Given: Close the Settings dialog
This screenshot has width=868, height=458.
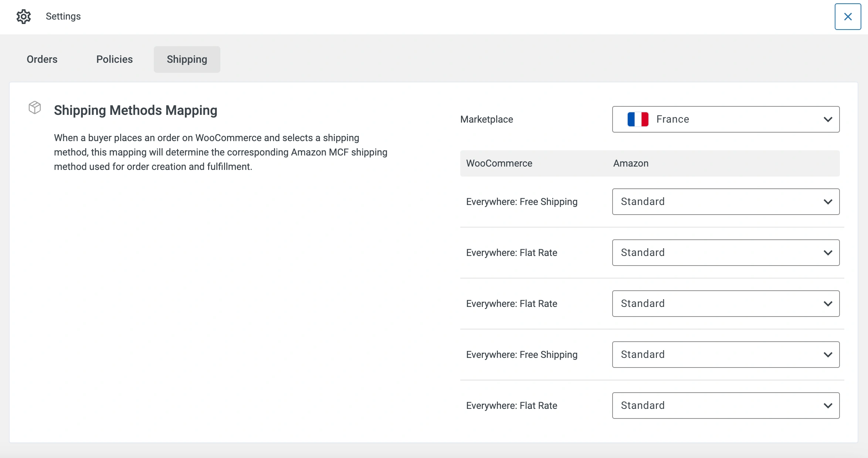Looking at the screenshot, I should pyautogui.click(x=847, y=17).
